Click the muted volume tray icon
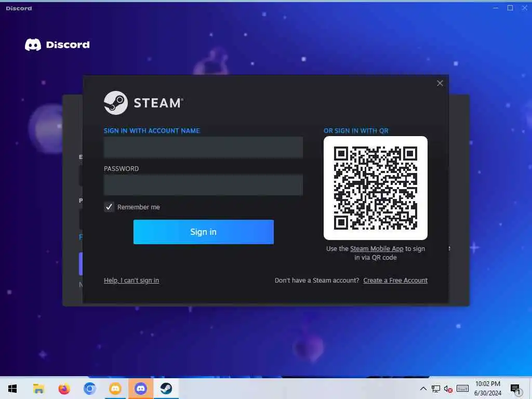 coord(448,389)
